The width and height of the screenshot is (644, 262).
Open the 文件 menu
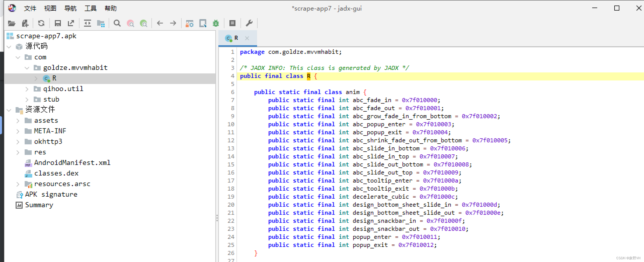(30, 8)
